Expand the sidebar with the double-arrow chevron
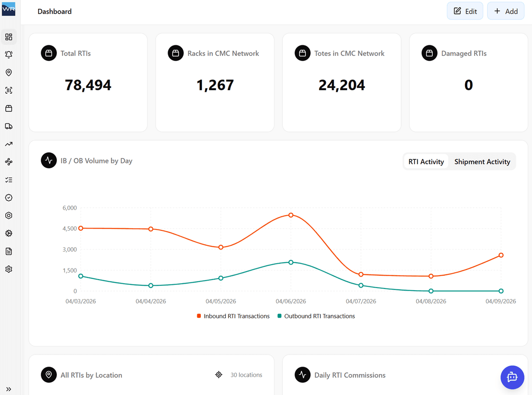 (x=9, y=388)
